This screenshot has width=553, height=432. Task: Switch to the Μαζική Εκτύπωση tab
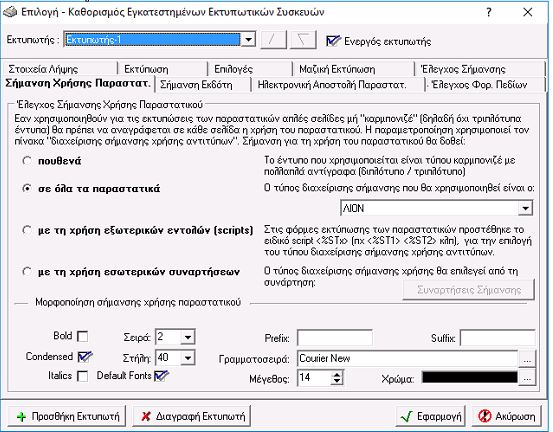tap(337, 69)
